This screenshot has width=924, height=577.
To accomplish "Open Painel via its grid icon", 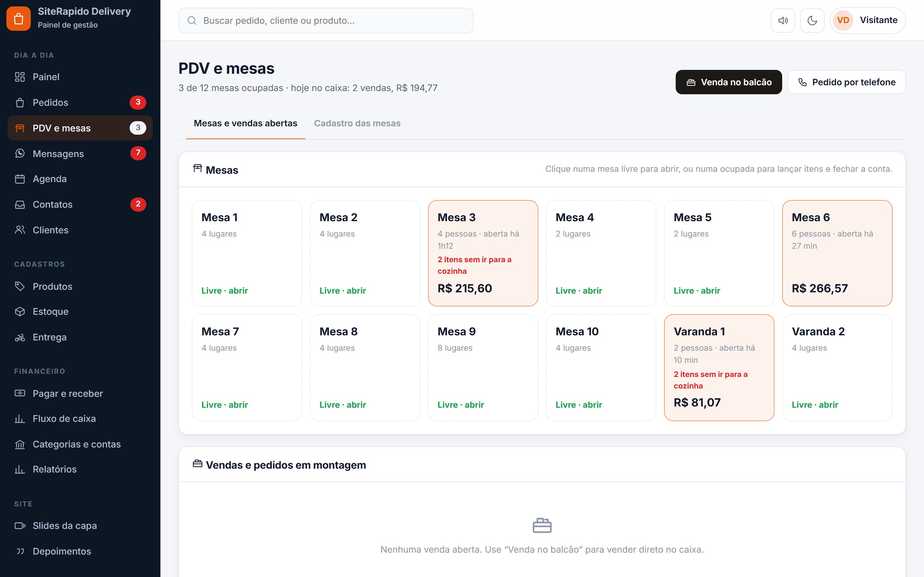I will [x=20, y=77].
